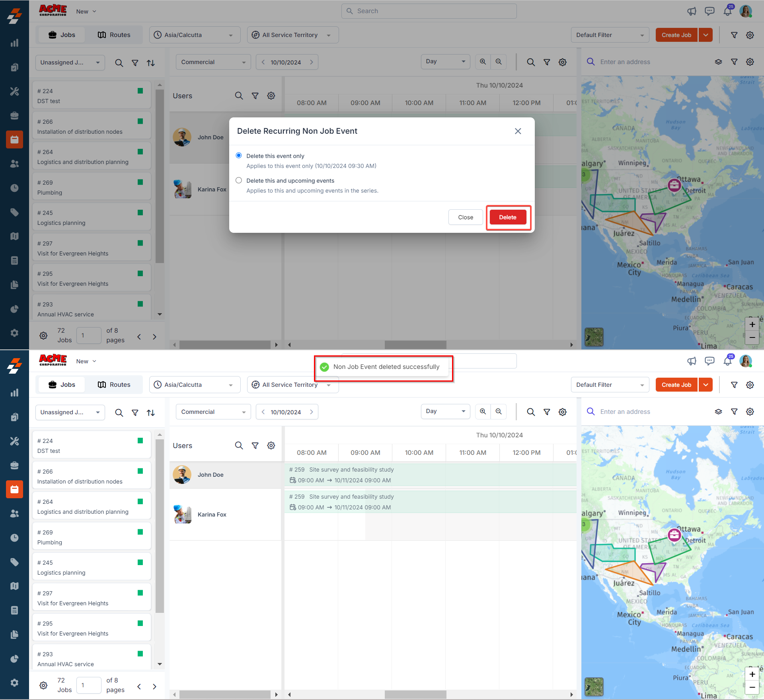Click the Search field behind the delete dialog
This screenshot has height=700, width=764.
click(x=429, y=11)
